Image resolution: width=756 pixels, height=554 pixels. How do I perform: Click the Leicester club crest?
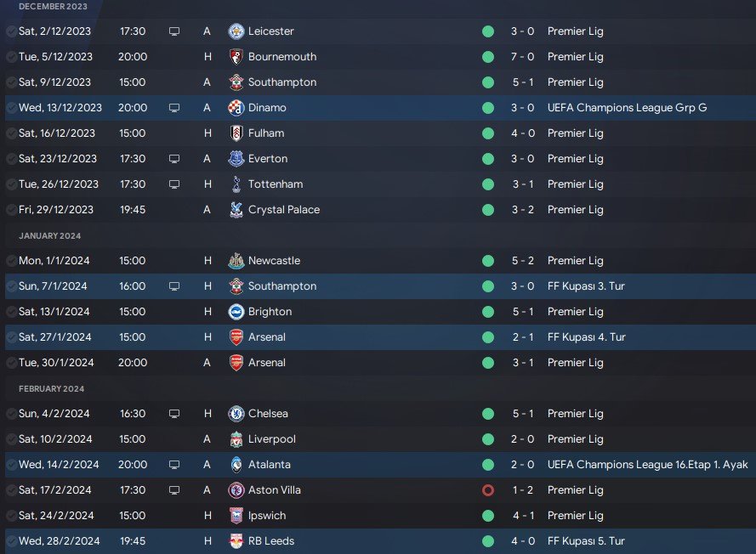coord(236,31)
